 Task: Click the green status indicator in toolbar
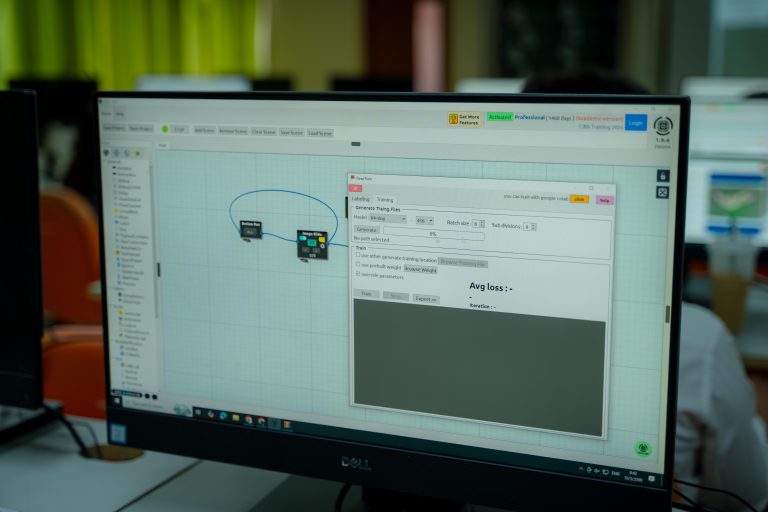pos(165,129)
